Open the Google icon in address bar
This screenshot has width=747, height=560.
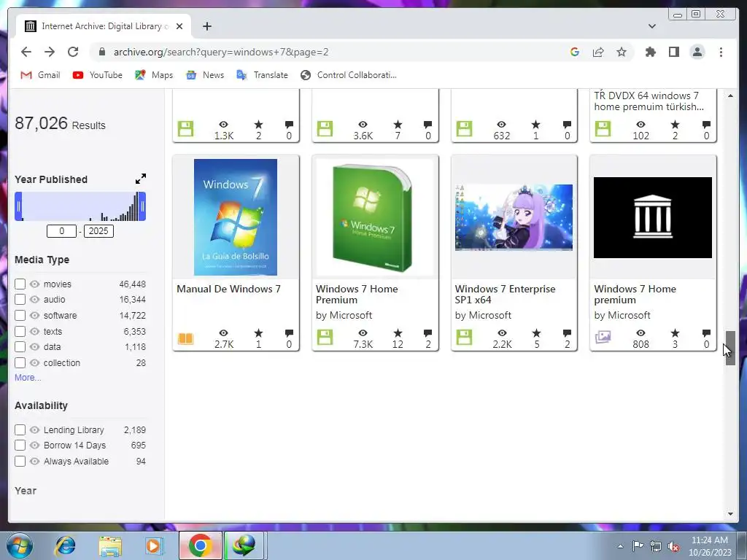point(575,52)
